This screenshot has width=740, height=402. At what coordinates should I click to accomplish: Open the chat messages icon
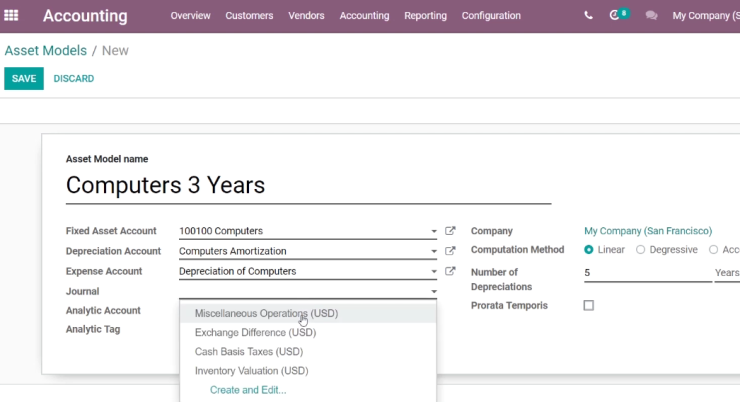tap(651, 16)
